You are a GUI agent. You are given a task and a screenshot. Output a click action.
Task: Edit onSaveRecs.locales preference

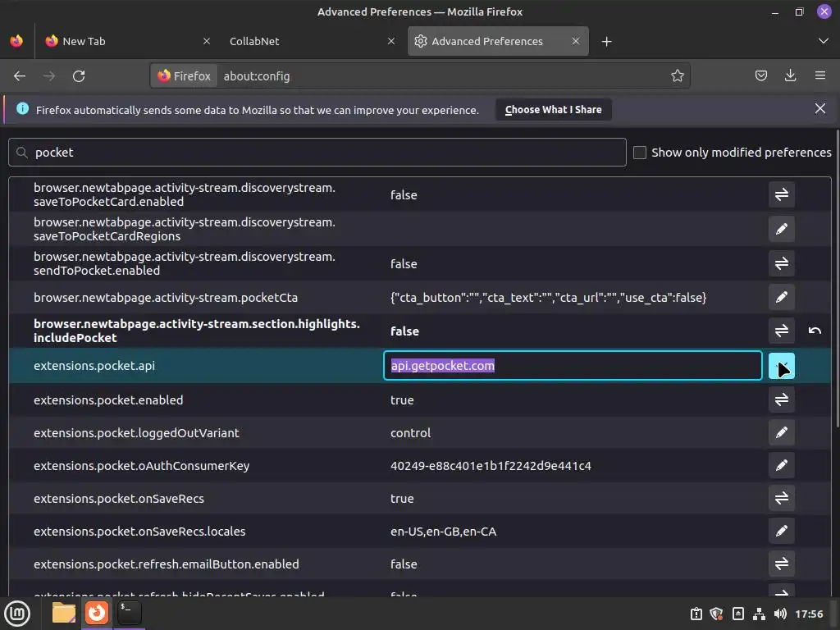[x=781, y=531]
